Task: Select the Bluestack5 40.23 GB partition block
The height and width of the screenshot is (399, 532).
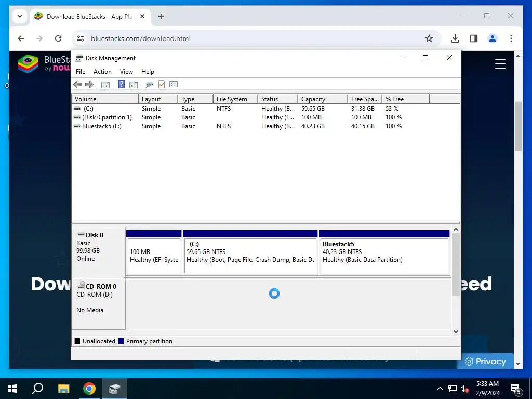Action: [384, 252]
